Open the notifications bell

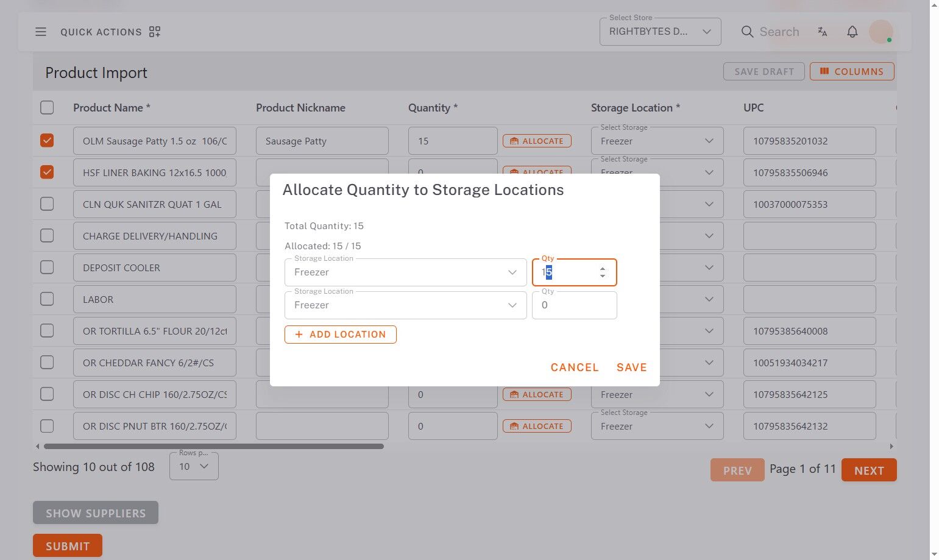852,32
